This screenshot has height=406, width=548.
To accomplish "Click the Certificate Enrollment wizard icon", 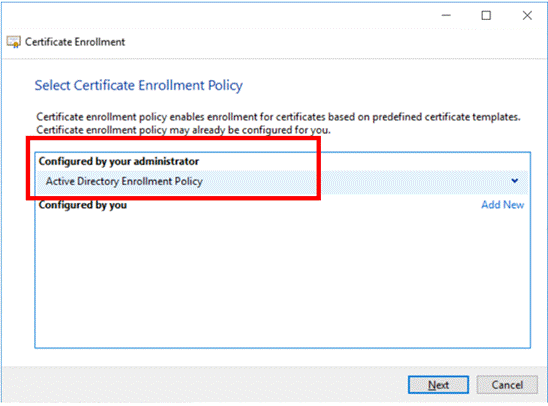I will pyautogui.click(x=14, y=42).
